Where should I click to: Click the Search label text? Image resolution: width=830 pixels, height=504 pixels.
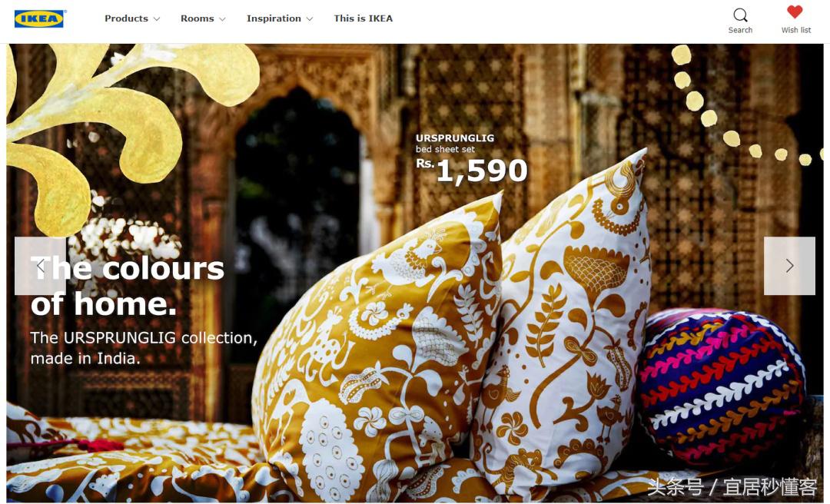(740, 30)
